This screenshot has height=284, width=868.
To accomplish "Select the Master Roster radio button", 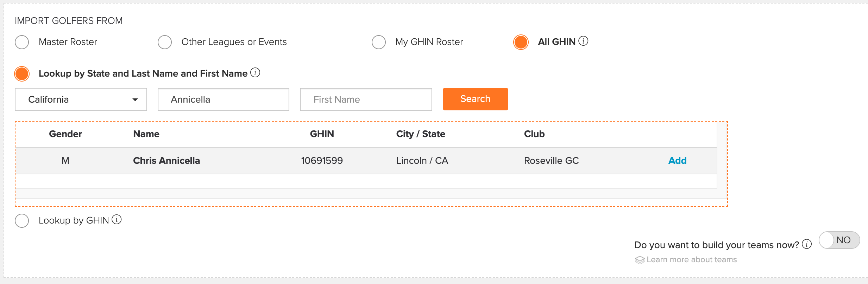I will (x=22, y=42).
